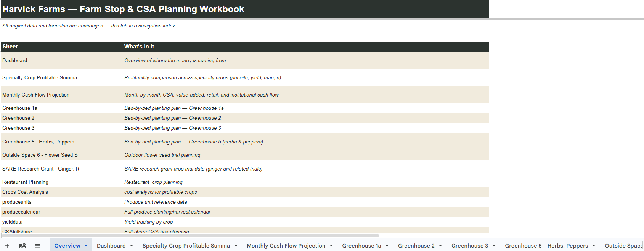
Task: Open the tables/conversions icon in sheet bar
Action: [x=22, y=246]
